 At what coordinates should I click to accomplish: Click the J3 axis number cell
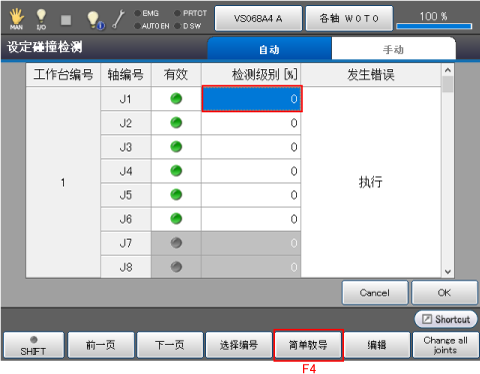[x=126, y=147]
